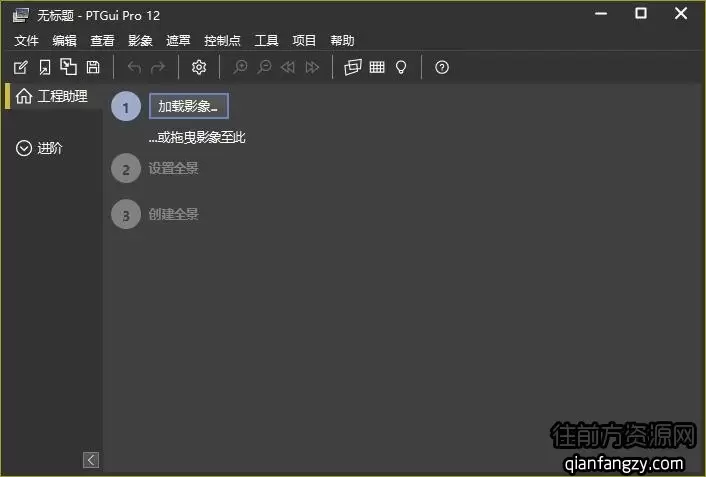Click the Save project floppy icon
Viewport: 706px width, 477px height.
[x=93, y=67]
